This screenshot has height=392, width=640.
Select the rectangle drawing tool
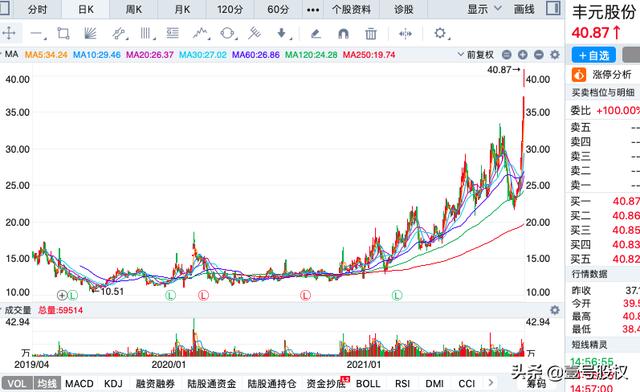tap(63, 33)
